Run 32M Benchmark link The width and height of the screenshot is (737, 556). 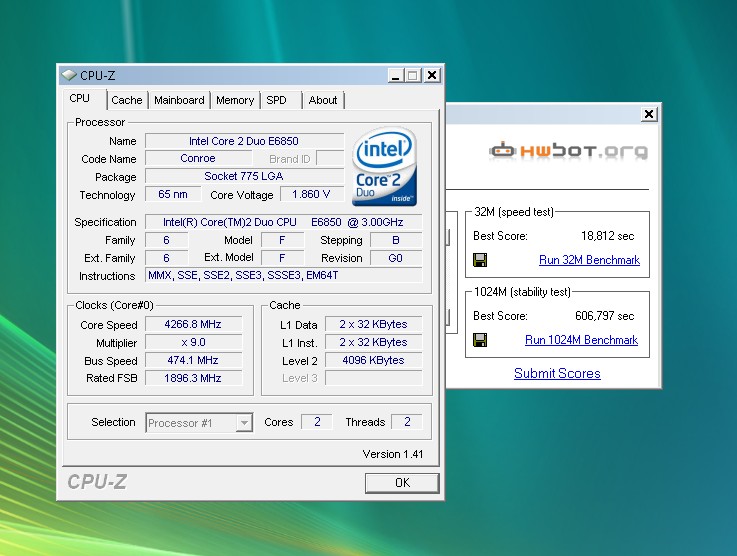[x=589, y=260]
